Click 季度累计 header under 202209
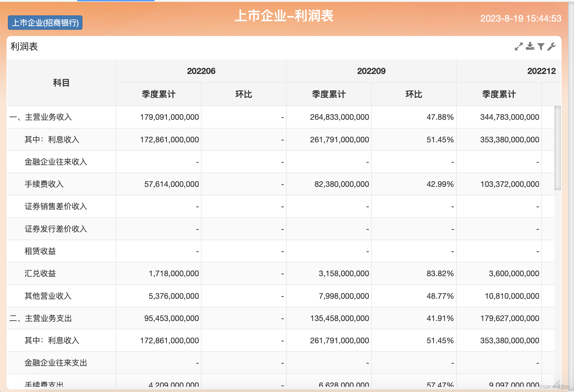 (329, 94)
